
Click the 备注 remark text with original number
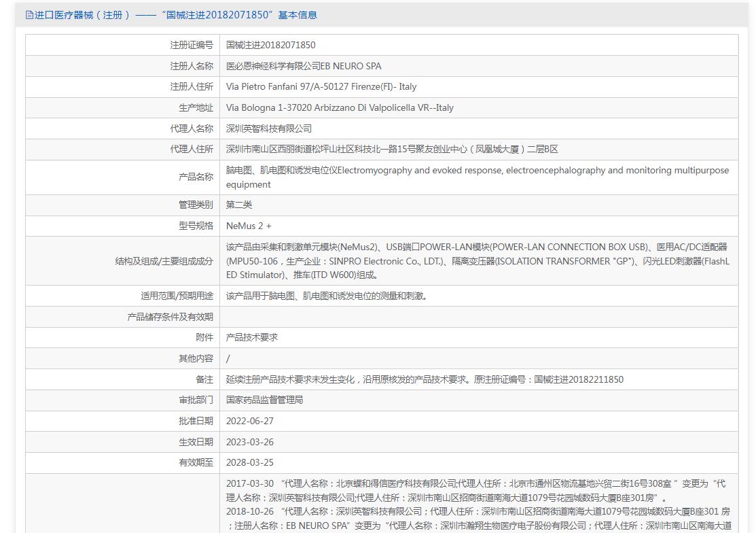pyautogui.click(x=425, y=379)
